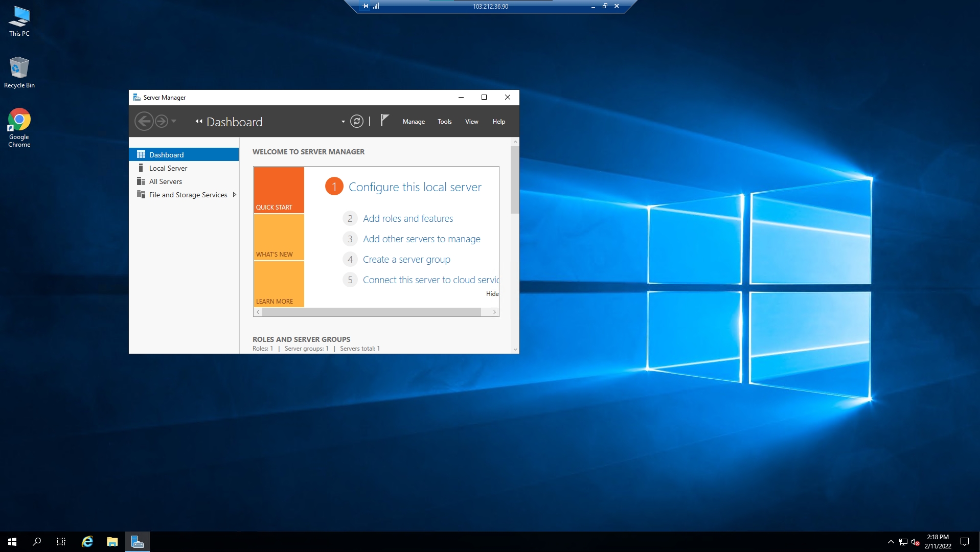
Task: Open the dropdown arrow left of Refresh
Action: pos(343,122)
